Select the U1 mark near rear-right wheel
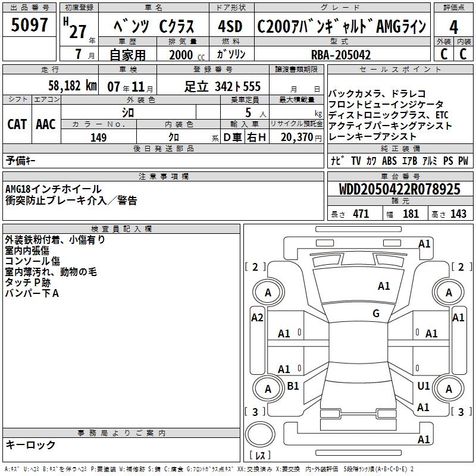The width and height of the screenshot is (476, 476). coord(423,386)
